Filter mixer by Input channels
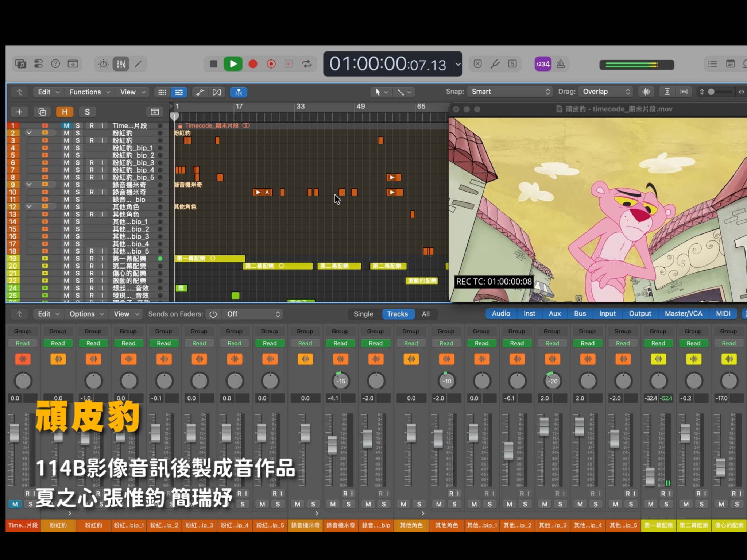Screen dimensions: 747x560 pyautogui.click(x=607, y=314)
